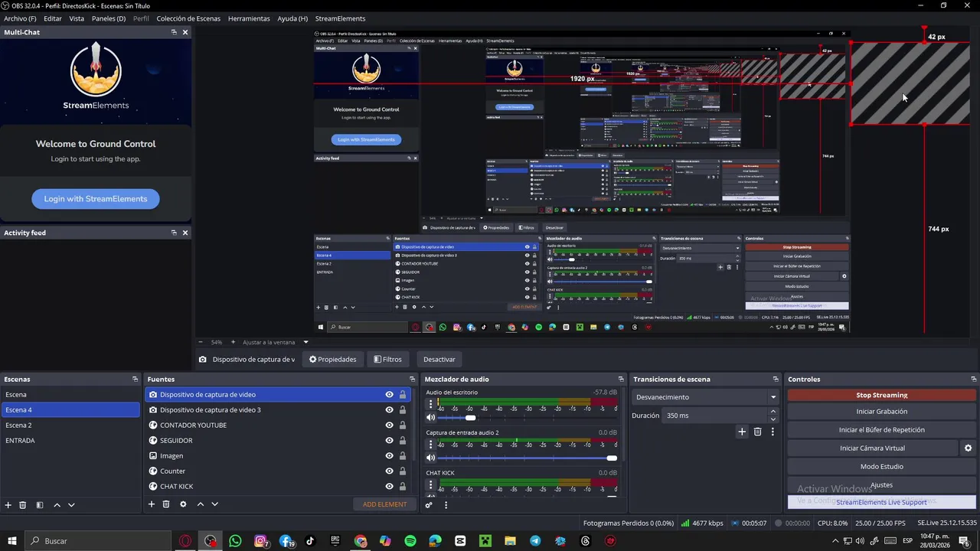Pop out the Controles panel

[974, 379]
